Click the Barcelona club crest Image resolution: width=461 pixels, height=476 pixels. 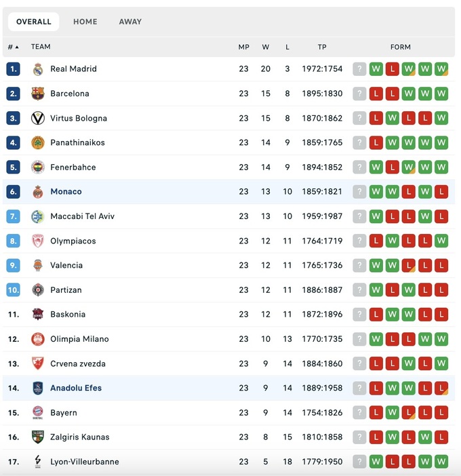point(38,94)
